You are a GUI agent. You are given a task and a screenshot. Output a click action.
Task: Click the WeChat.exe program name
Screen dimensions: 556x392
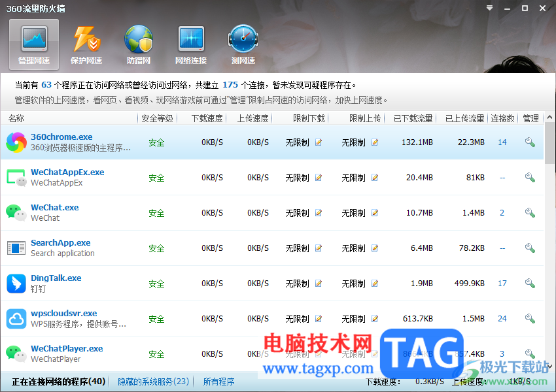tap(54, 208)
